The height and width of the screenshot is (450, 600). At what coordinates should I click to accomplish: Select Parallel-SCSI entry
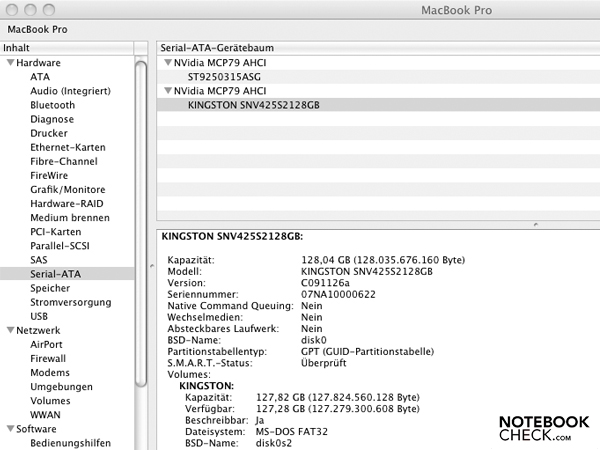pos(60,246)
